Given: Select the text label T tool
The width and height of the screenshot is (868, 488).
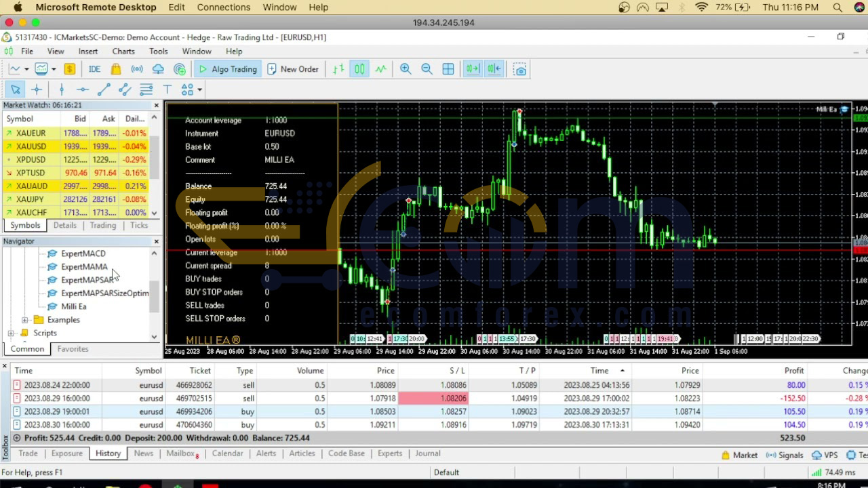Looking at the screenshot, I should tap(167, 89).
